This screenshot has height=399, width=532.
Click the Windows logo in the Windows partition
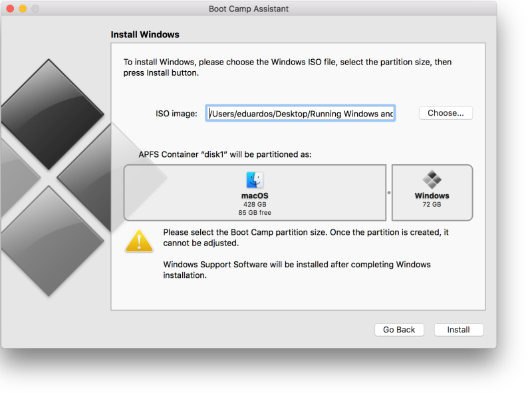click(x=432, y=180)
